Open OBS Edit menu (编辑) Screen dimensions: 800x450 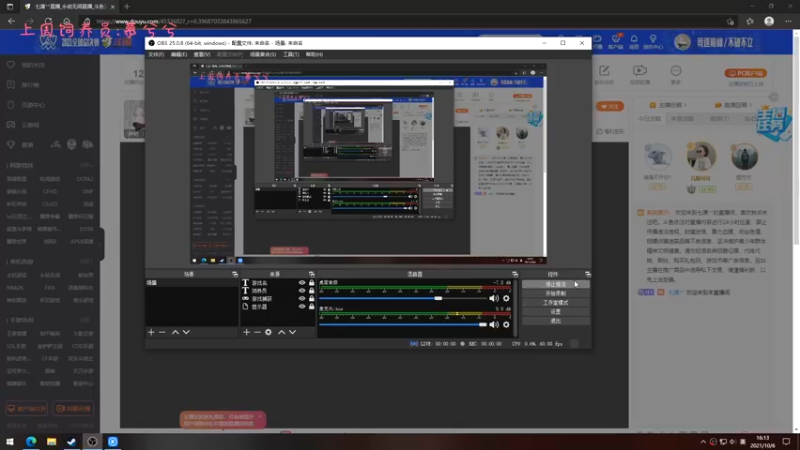[x=179, y=55]
